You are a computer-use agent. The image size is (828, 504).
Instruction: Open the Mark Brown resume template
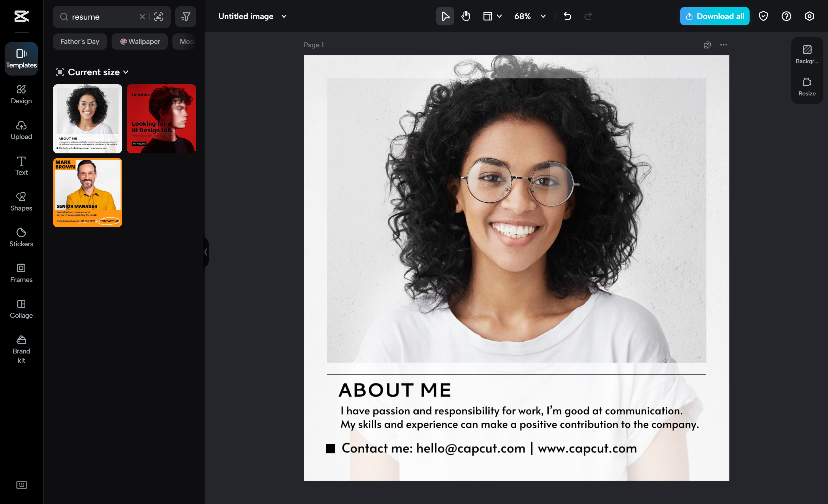(x=87, y=192)
